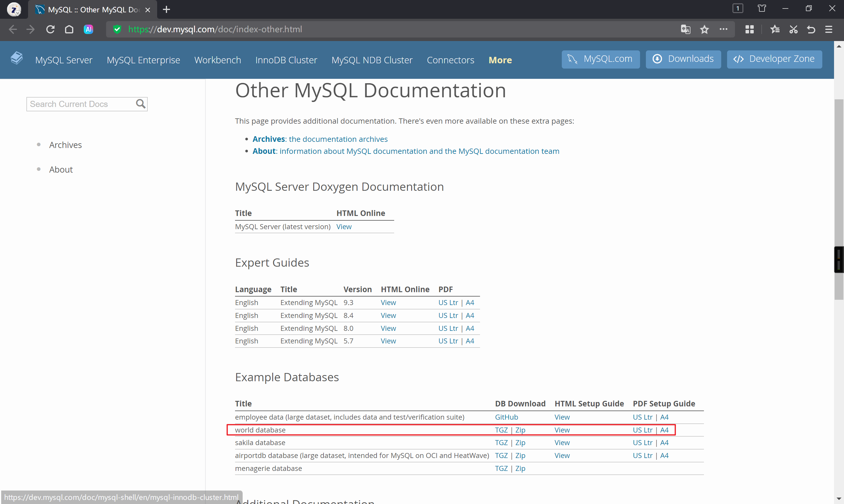Expand the More menu item

tap(500, 60)
